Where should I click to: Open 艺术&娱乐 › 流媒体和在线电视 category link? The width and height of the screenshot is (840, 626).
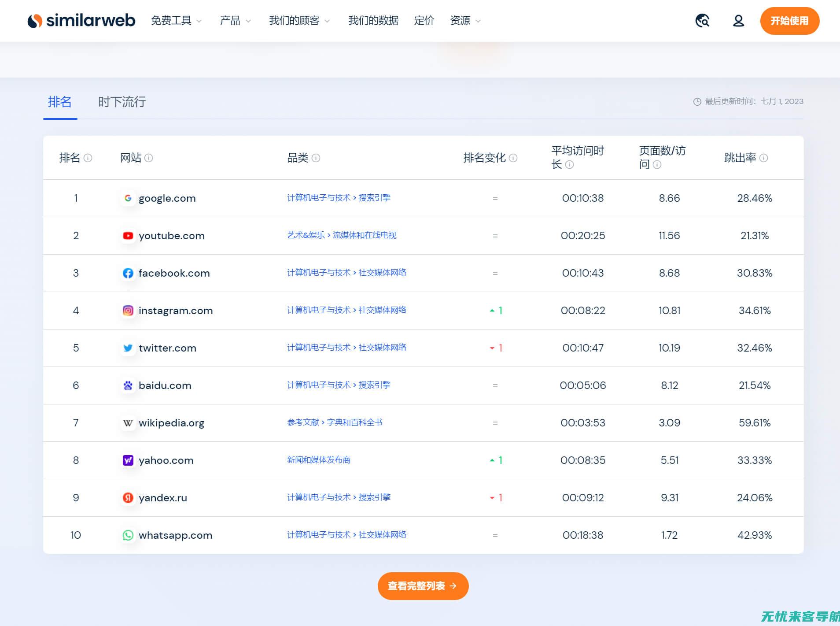[342, 235]
